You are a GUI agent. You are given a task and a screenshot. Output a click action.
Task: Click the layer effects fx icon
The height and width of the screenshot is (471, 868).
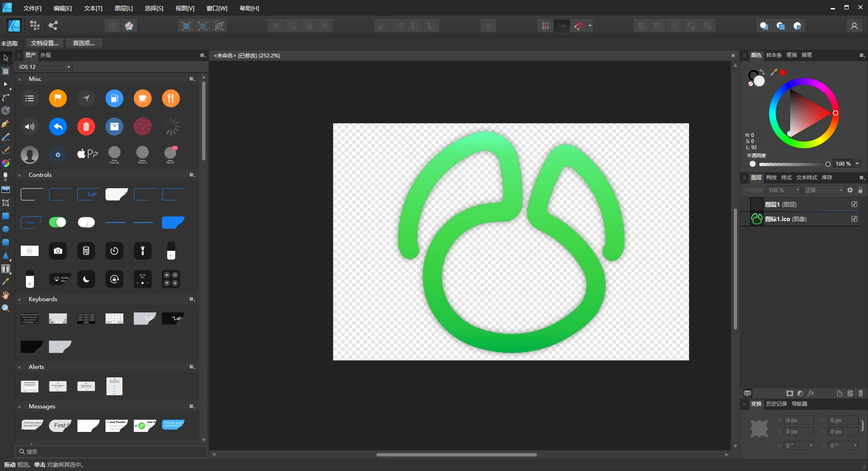(x=811, y=393)
